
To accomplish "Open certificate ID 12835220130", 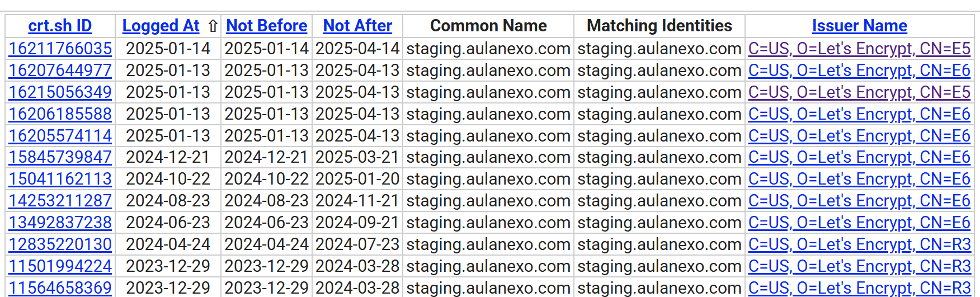I will 60,244.
